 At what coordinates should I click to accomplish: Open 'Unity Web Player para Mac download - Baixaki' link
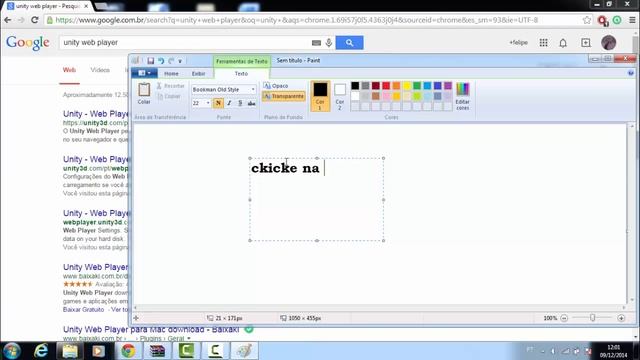click(151, 329)
